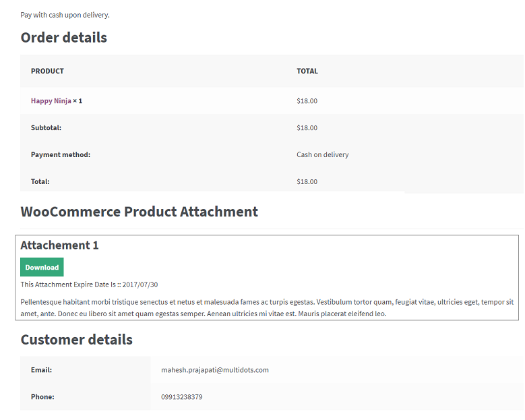525x420 pixels.
Task: Click the Payment method: label
Action: (61, 155)
